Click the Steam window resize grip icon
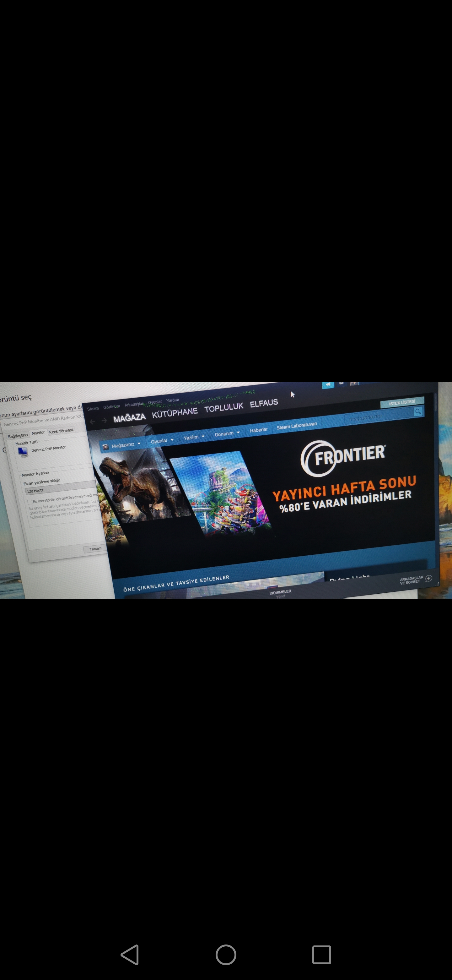The image size is (452, 980). point(437,584)
